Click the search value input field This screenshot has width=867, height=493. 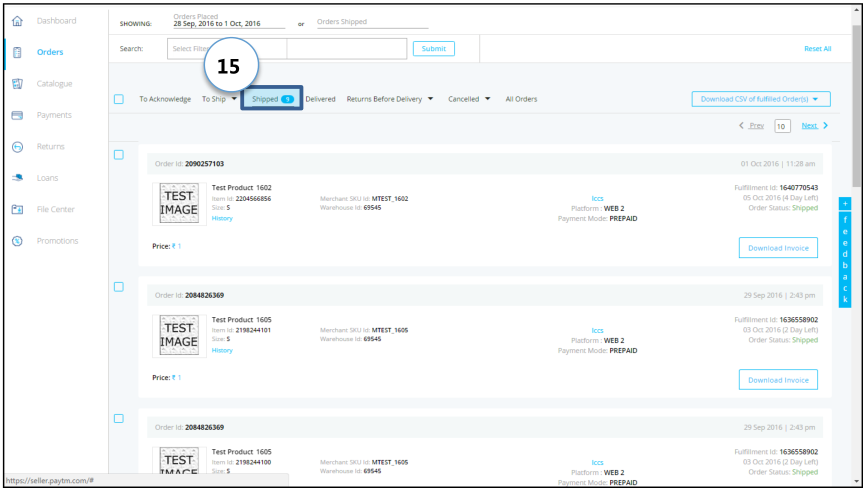pyautogui.click(x=347, y=49)
